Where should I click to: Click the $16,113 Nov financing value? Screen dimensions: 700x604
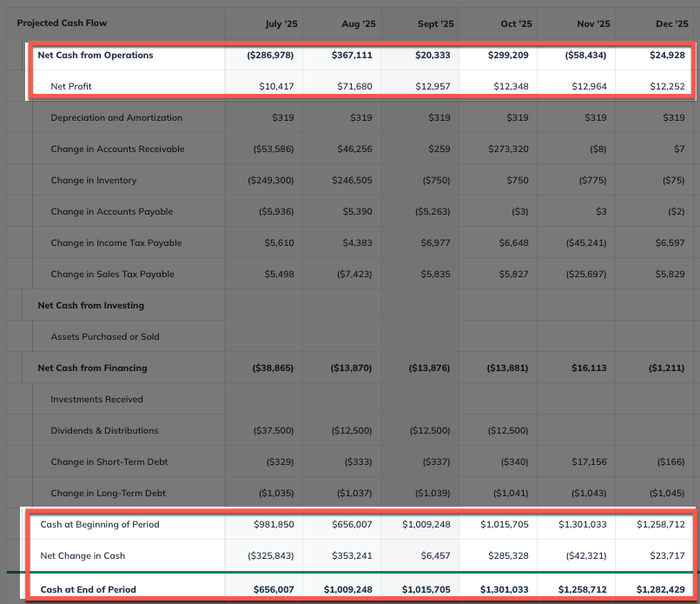pos(589,368)
